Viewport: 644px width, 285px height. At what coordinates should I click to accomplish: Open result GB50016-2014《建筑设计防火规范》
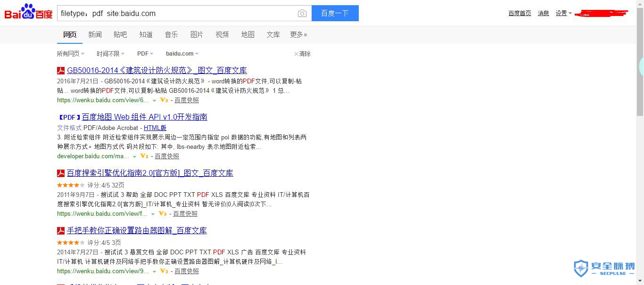point(157,71)
